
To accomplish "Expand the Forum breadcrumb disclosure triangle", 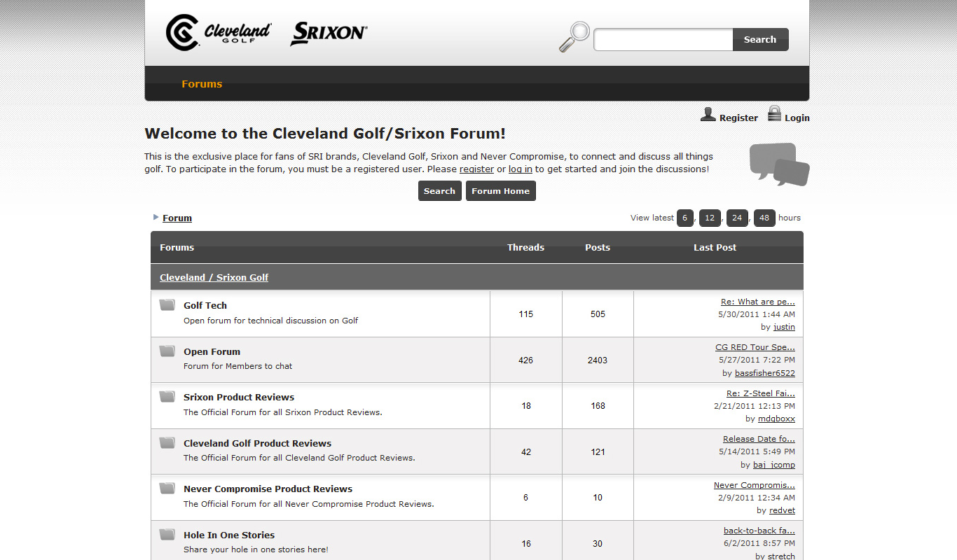I will click(155, 217).
